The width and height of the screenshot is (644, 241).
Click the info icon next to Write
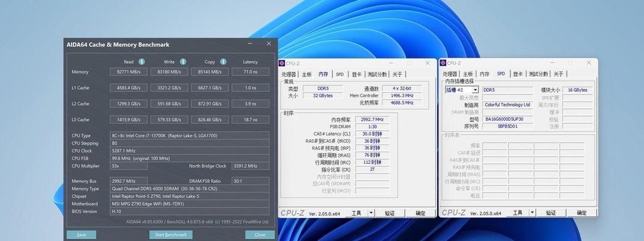[x=183, y=61]
